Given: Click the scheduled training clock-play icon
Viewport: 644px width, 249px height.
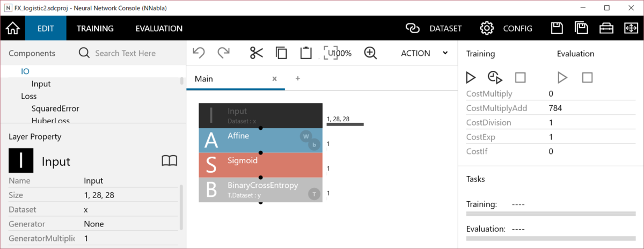Looking at the screenshot, I should tap(495, 78).
